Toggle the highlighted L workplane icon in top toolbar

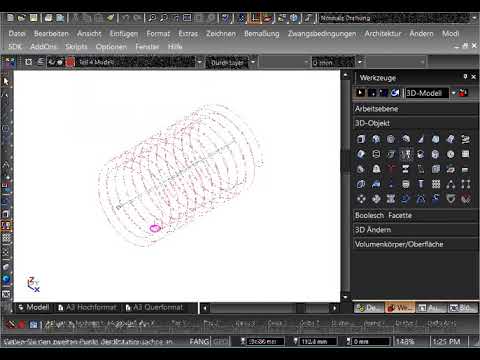coord(255,18)
